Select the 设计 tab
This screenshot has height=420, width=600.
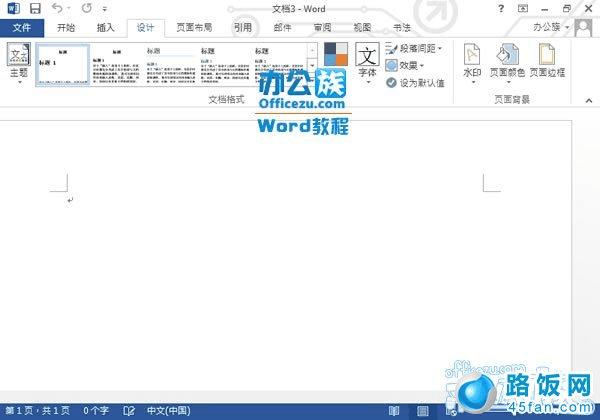[x=145, y=28]
